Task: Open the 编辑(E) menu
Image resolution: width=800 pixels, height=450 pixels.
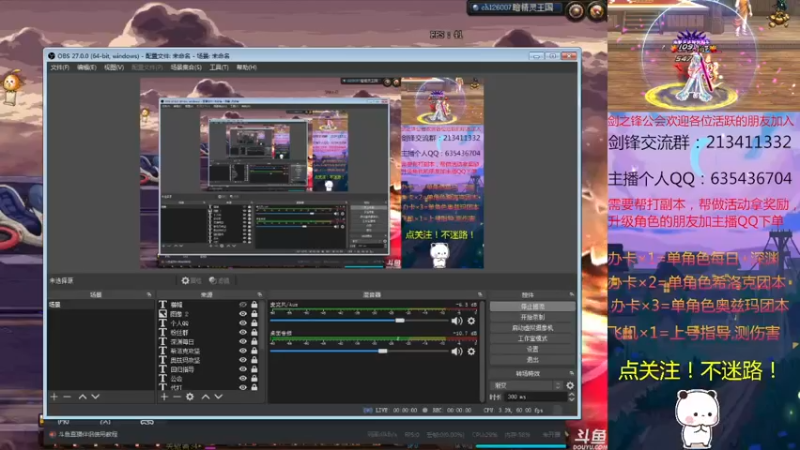Action: coord(86,67)
